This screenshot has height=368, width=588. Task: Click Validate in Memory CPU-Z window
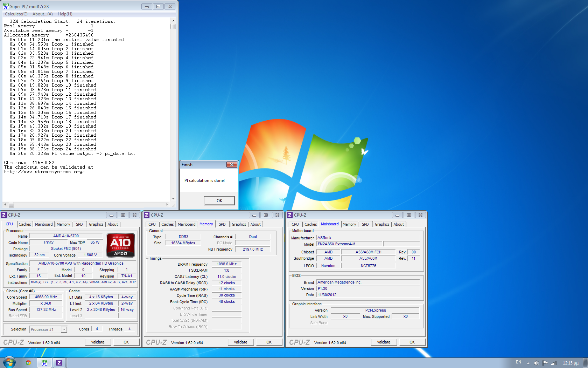[240, 342]
